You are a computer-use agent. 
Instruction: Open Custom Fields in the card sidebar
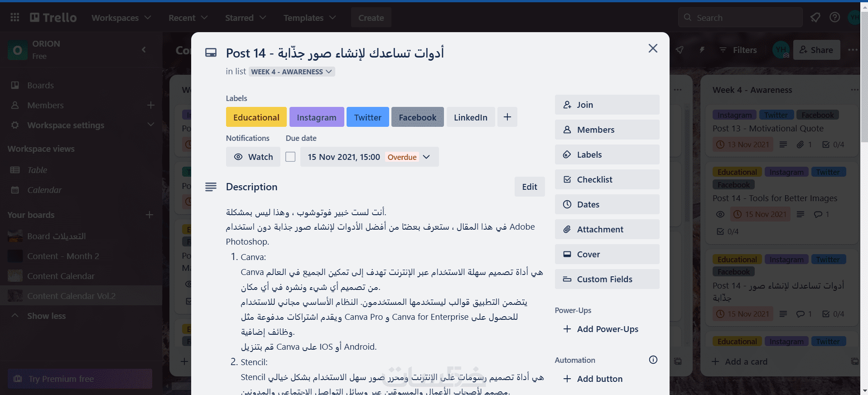(607, 279)
